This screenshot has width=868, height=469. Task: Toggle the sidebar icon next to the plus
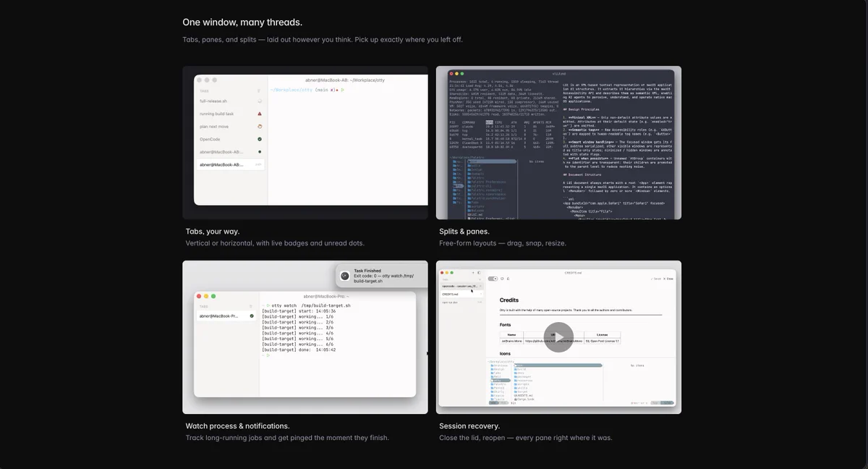(x=479, y=273)
